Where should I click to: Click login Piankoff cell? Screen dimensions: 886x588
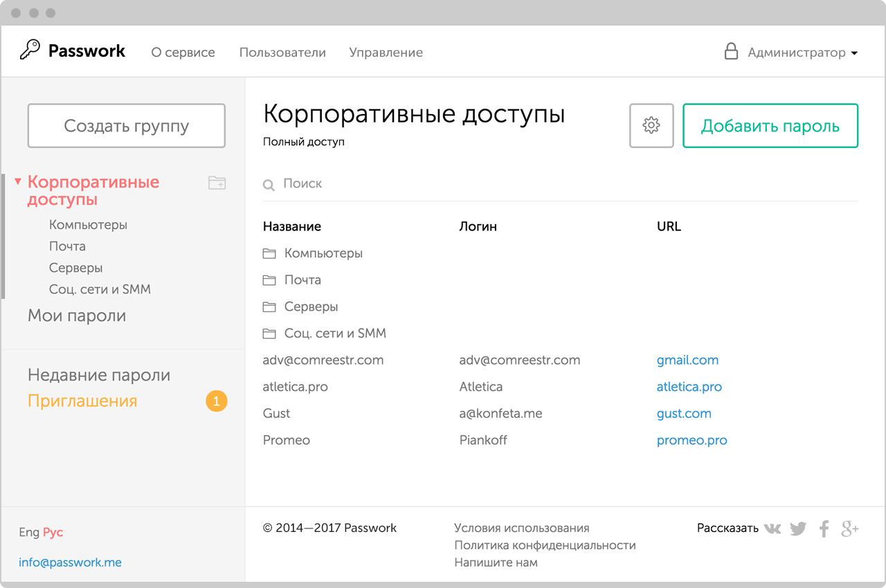pos(483,441)
